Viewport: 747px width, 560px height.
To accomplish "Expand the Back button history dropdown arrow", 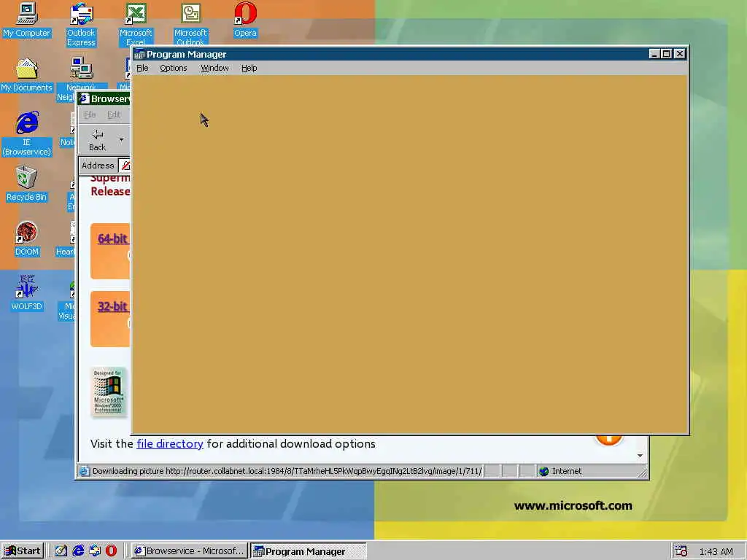I will coord(121,140).
